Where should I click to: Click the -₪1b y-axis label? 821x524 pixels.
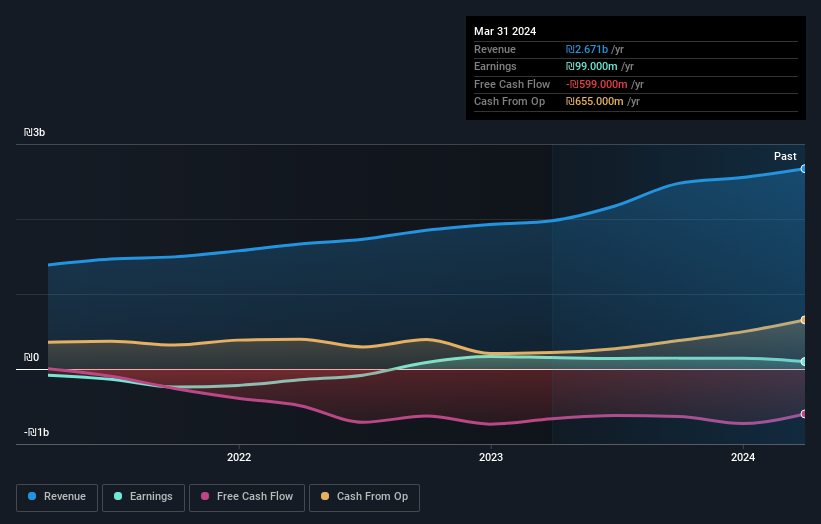pos(36,432)
